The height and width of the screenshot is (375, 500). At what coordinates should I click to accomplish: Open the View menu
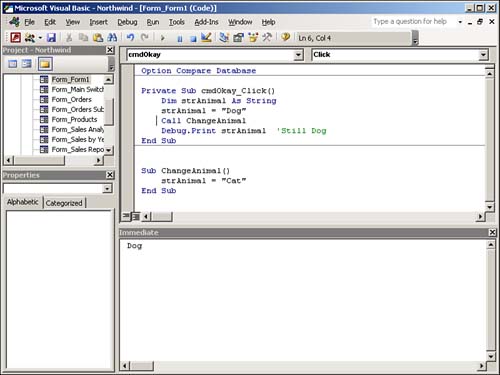coord(72,22)
